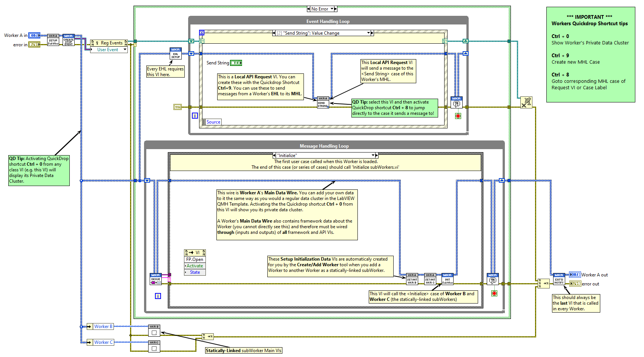Click the Init SubWkrs VI icon

point(448,279)
